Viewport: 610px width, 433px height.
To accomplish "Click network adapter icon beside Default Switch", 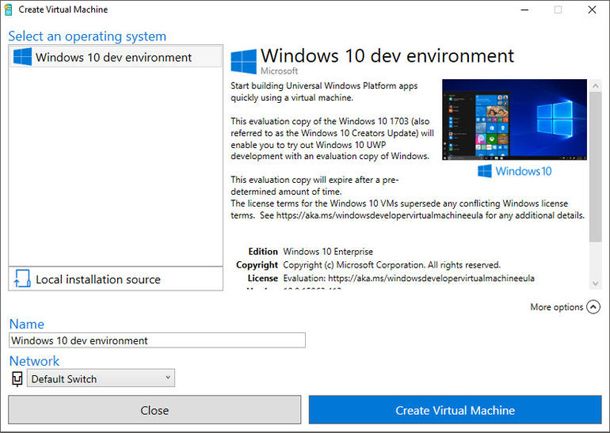I will coord(17,379).
